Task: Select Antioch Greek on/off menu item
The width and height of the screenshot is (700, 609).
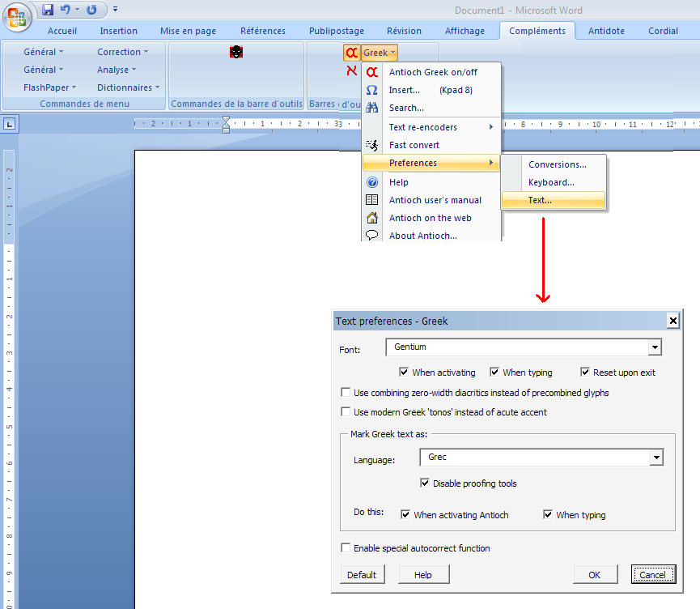Action: (x=431, y=72)
